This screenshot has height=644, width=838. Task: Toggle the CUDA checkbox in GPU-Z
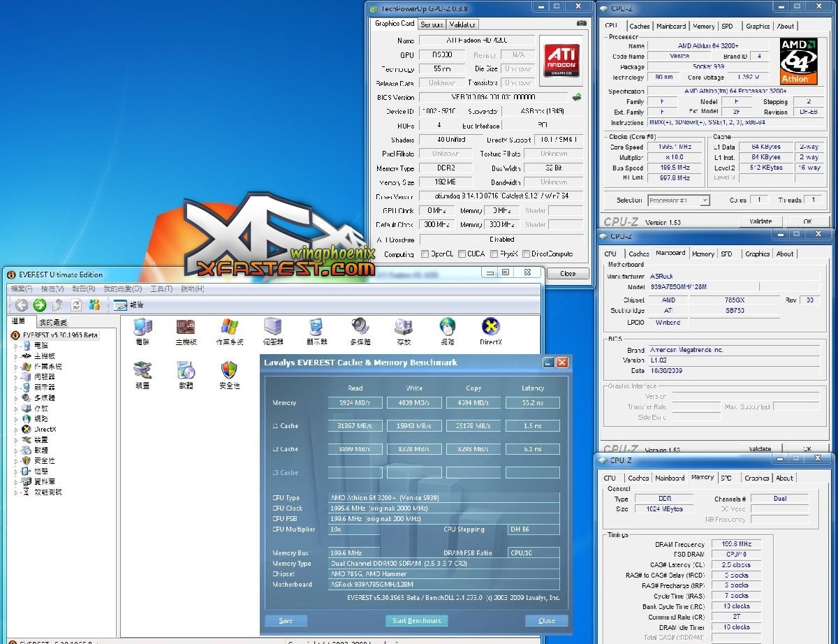coord(462,254)
